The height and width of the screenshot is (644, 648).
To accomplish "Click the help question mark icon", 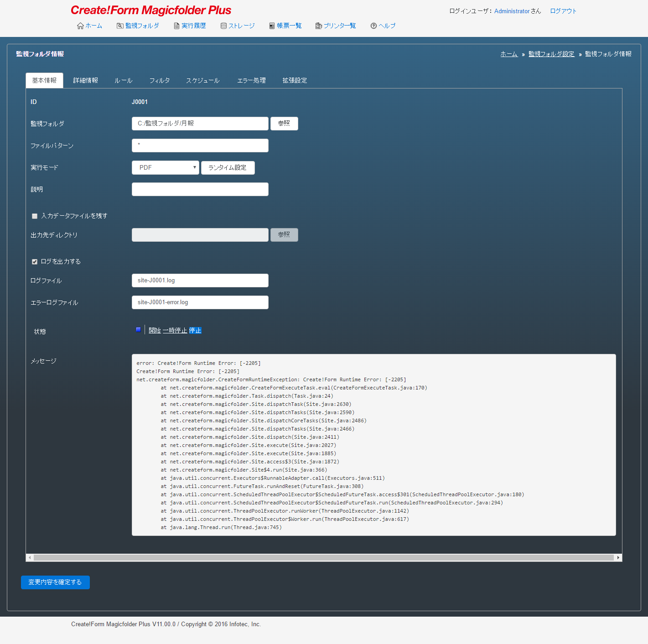I will [x=373, y=26].
